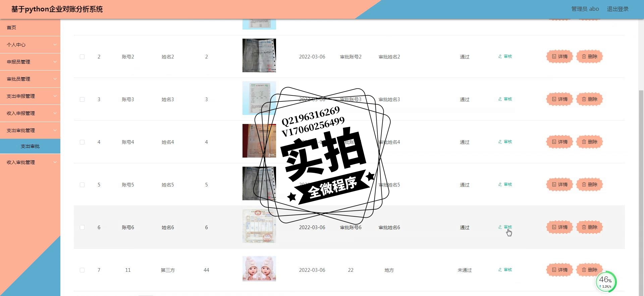Viewport: 644px width, 296px height.
Task: Click the network speed 46% floating widget
Action: pos(606,282)
